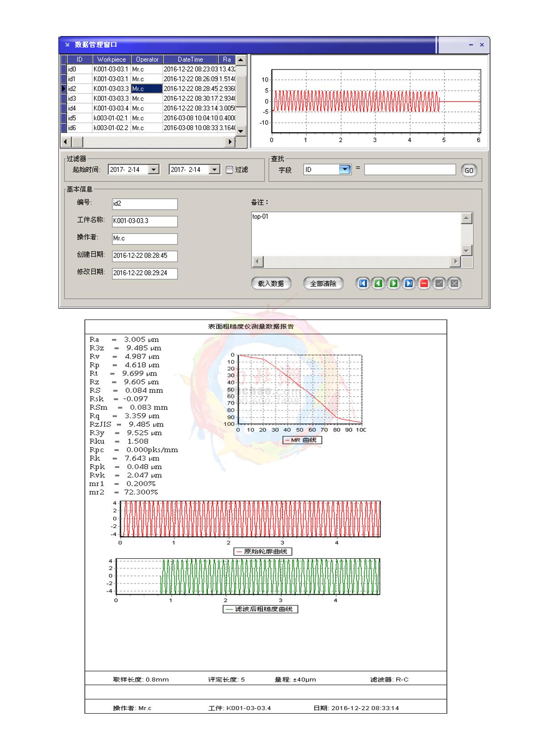Go to next record arrow

click(x=393, y=283)
